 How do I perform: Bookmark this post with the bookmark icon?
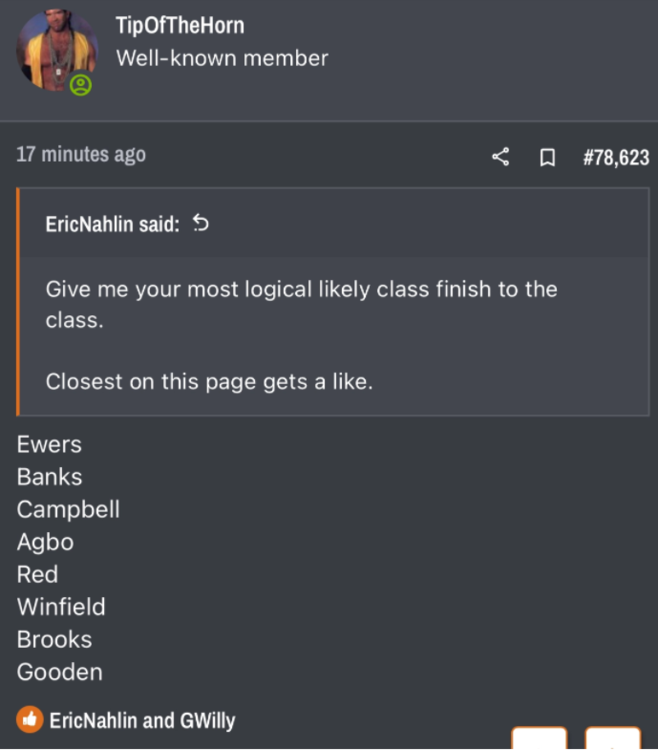click(x=547, y=157)
